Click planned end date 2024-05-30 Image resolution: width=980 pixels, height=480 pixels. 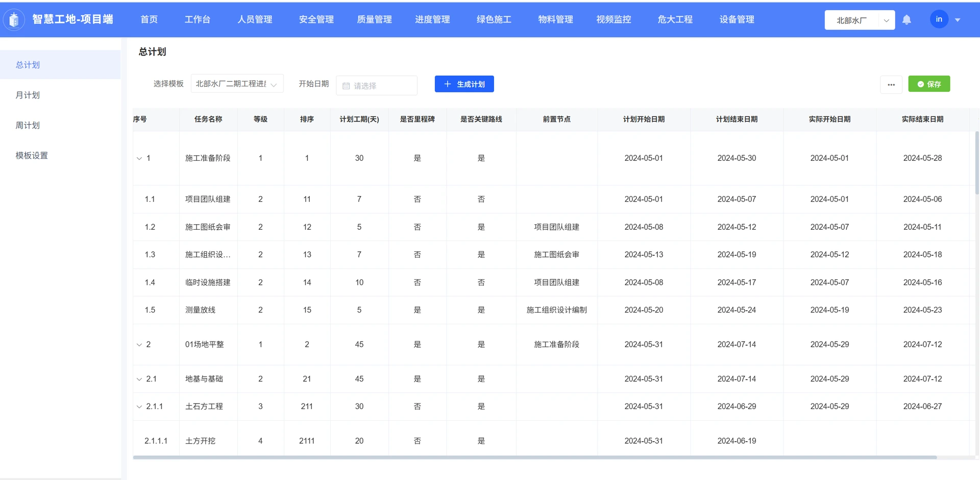point(737,158)
